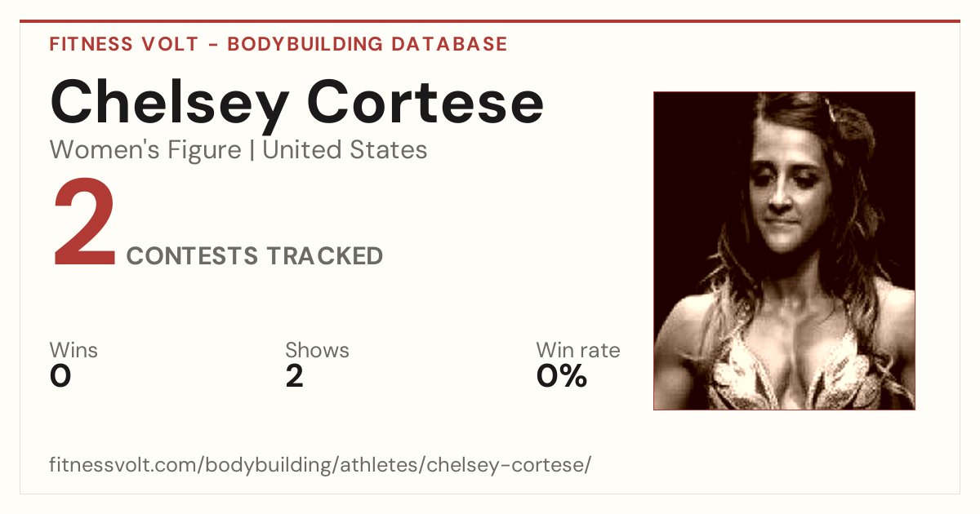Click the Bodybuilding Database header text

click(367, 44)
